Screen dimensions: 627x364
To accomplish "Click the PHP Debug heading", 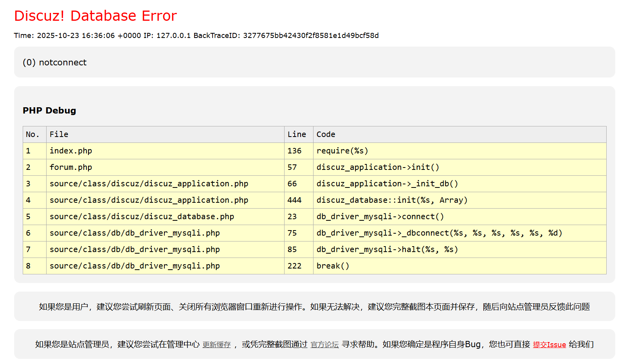I will tap(49, 111).
